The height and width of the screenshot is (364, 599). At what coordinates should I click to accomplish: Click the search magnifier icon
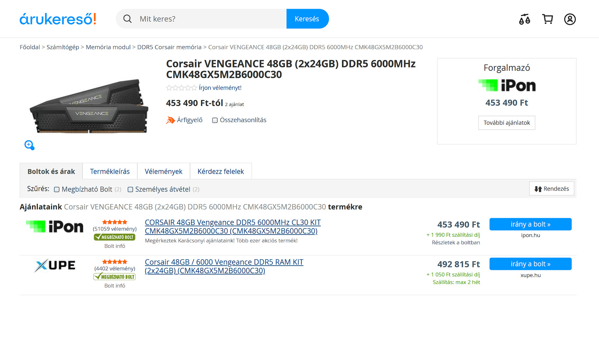tap(127, 19)
